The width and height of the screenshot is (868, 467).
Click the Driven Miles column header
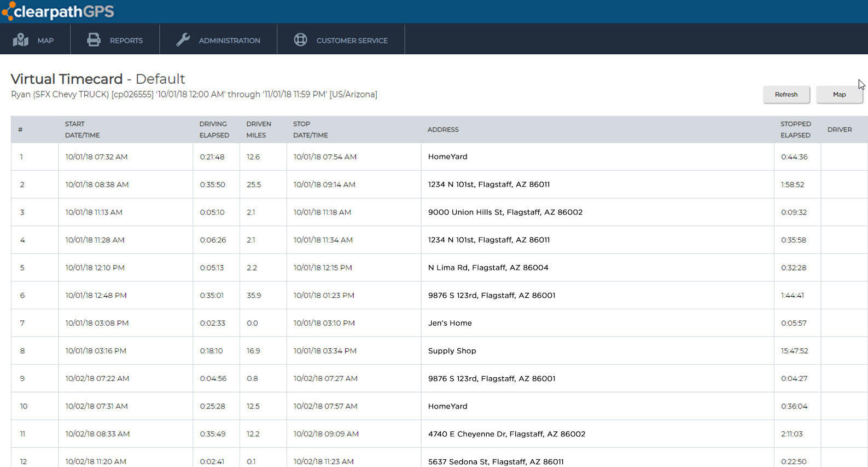tap(258, 129)
